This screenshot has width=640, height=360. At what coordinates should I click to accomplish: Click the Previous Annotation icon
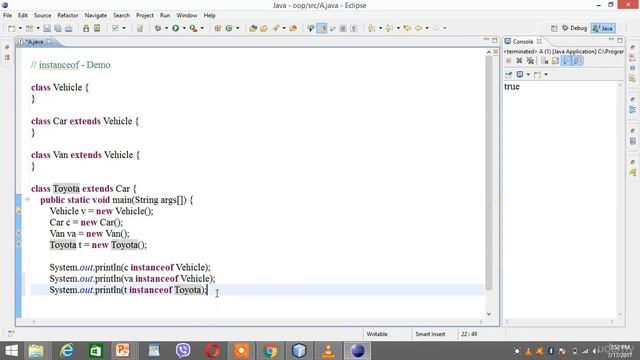389,28
